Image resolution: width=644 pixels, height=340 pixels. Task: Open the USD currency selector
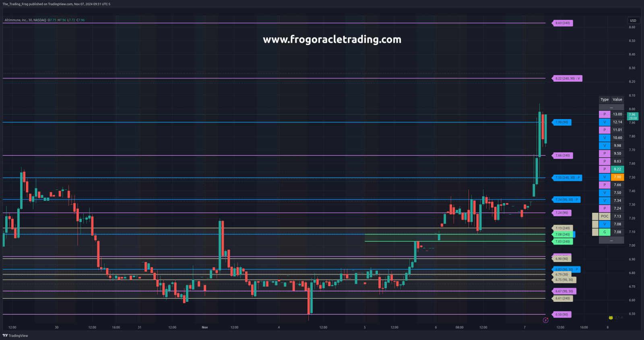633,21
